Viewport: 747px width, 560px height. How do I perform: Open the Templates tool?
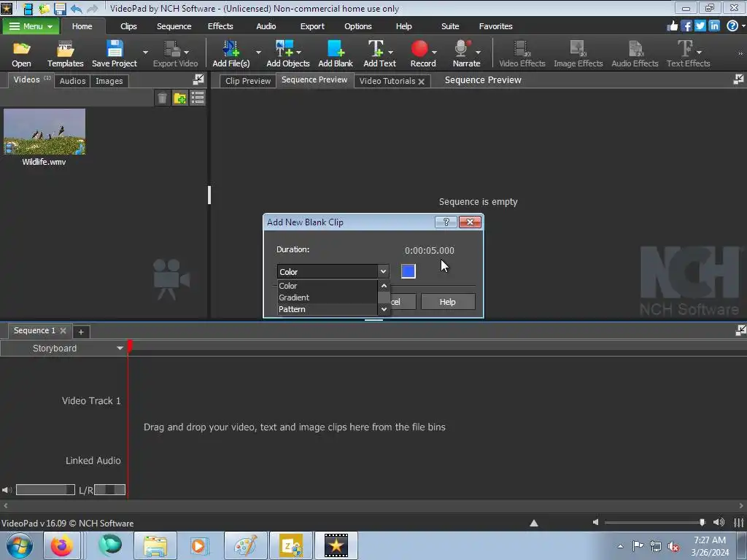(x=65, y=53)
